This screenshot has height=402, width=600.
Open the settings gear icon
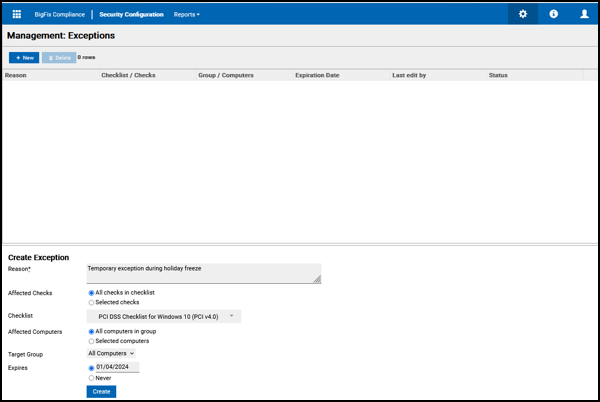pos(523,14)
